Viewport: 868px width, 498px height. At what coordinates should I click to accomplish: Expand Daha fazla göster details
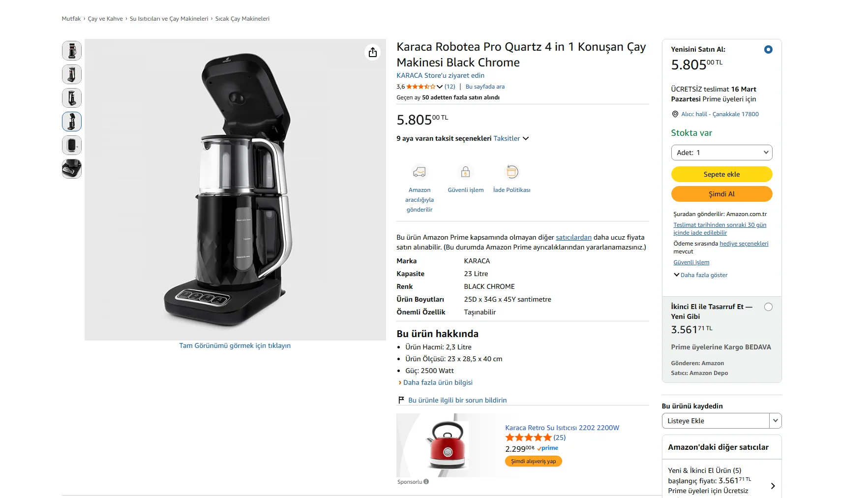pos(701,275)
